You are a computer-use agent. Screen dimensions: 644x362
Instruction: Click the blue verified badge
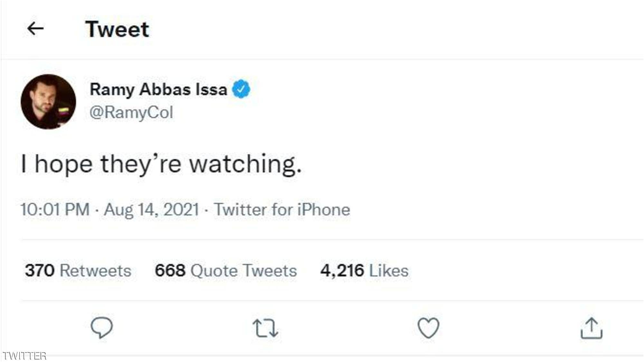click(x=241, y=90)
